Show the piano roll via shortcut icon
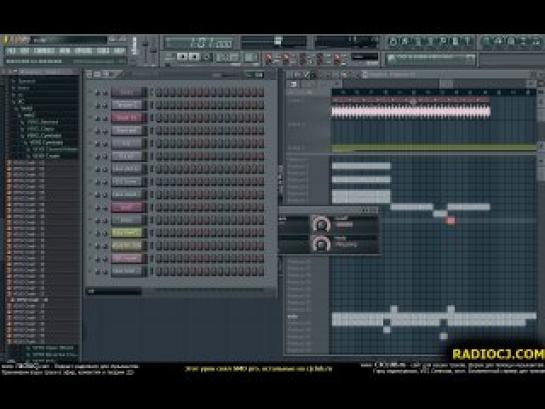Screen dimensions: 545x409 tap(418, 42)
